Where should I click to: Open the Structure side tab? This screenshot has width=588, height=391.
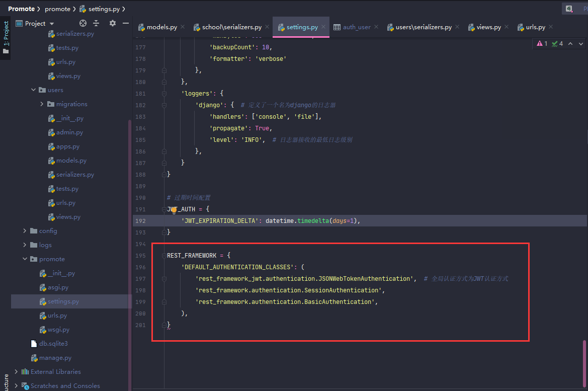pyautogui.click(x=6, y=382)
